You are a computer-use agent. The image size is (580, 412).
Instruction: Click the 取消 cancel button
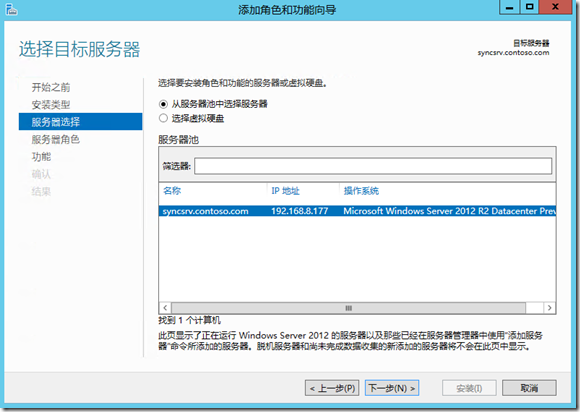coord(529,388)
